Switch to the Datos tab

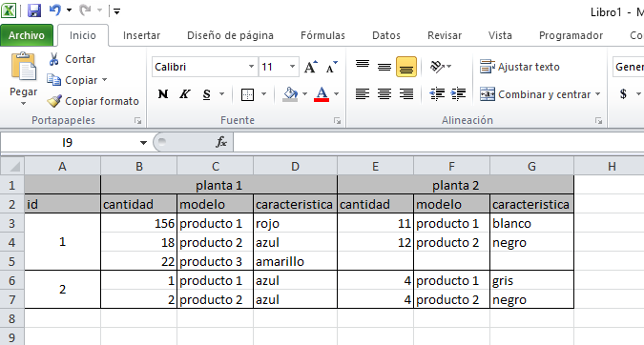386,35
